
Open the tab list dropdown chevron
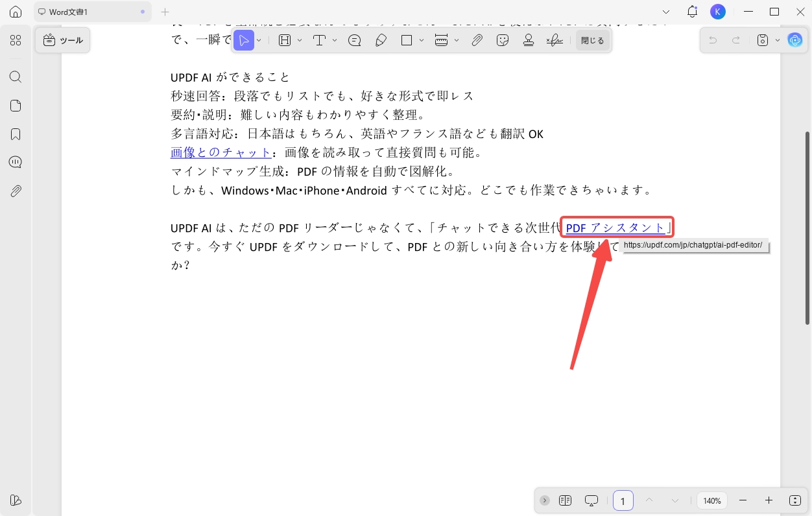point(666,12)
